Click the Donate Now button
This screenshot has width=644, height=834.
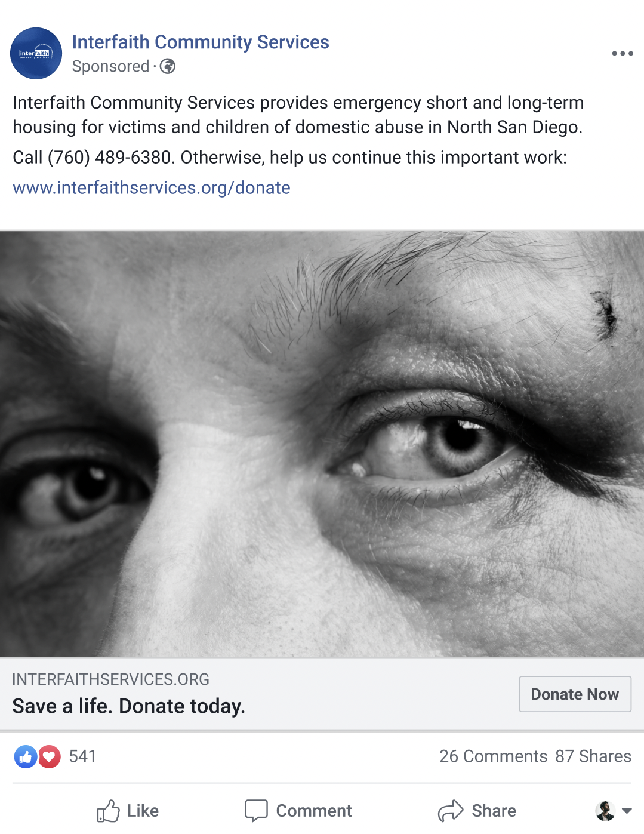(x=575, y=694)
